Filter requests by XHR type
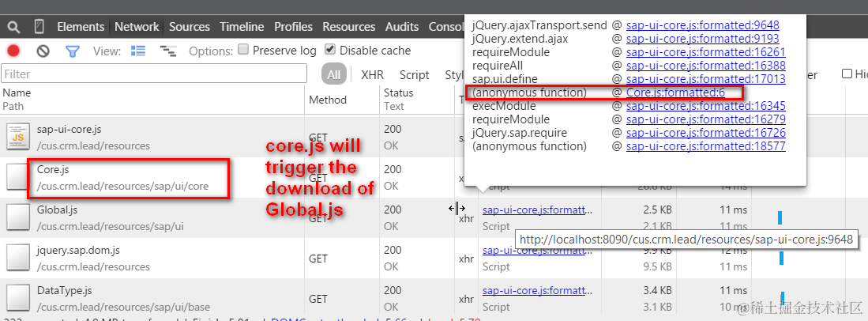Screen dimensions: 868x321 coord(372,75)
